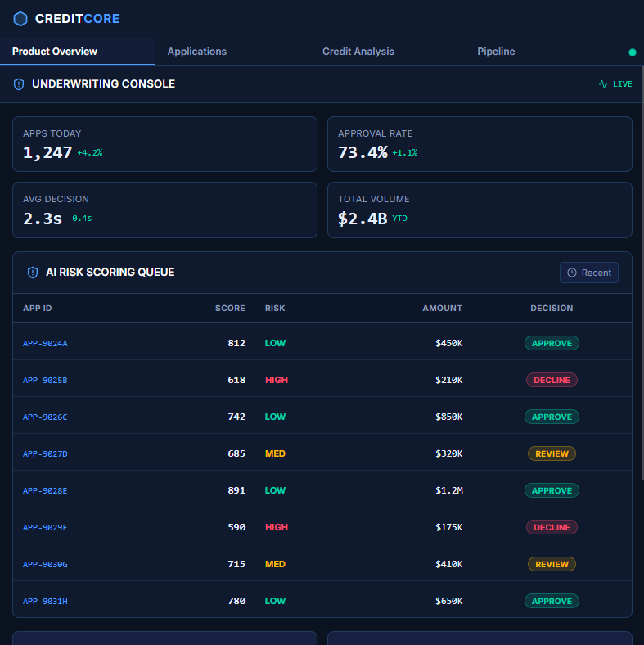644x645 pixels.
Task: Click the Approval Rate stat card
Action: (x=480, y=144)
